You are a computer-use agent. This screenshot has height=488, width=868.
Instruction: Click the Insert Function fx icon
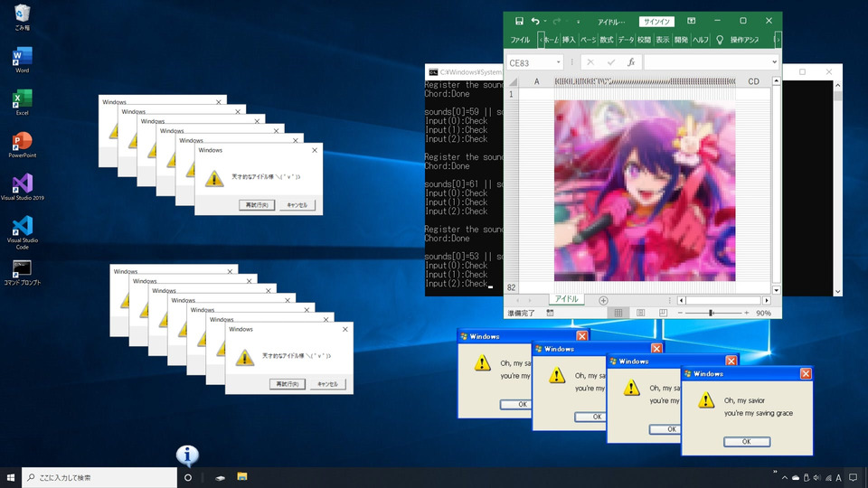pyautogui.click(x=631, y=62)
